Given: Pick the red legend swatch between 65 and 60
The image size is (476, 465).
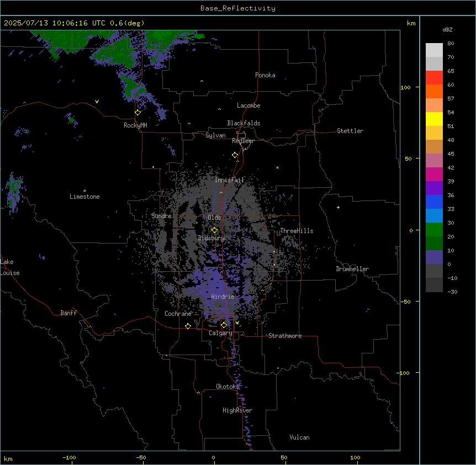Looking at the screenshot, I should [434, 78].
